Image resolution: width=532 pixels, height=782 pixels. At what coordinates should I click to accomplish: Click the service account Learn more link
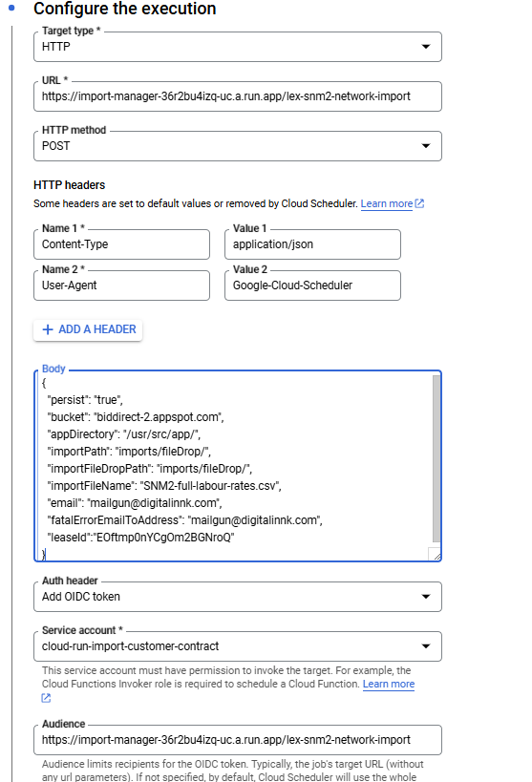pos(389,684)
